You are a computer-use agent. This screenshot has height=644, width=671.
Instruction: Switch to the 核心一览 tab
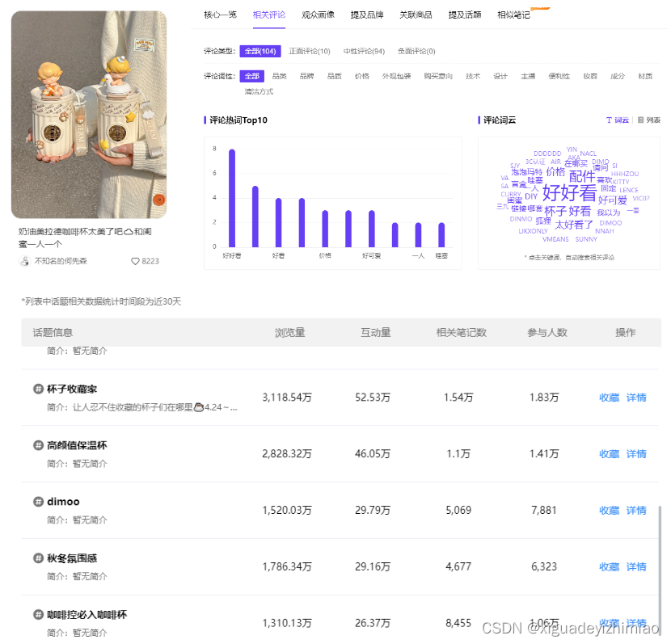point(220,15)
